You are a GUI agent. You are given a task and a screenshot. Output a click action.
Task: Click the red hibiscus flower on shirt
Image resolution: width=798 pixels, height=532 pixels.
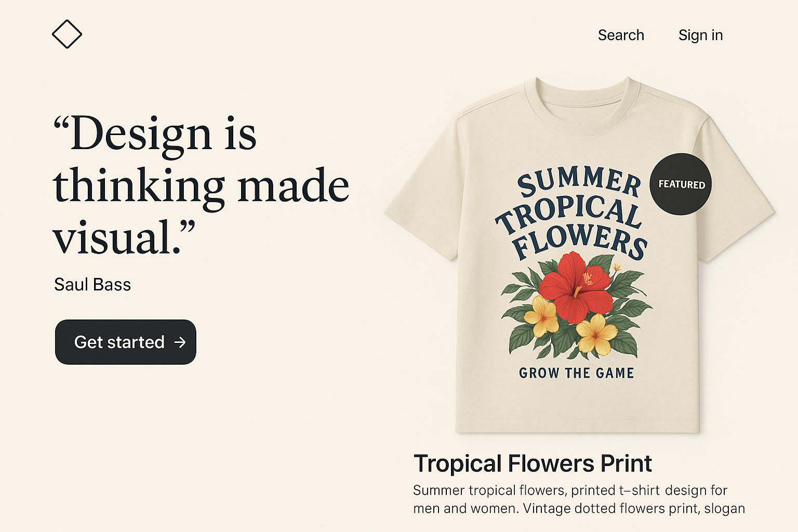click(576, 287)
